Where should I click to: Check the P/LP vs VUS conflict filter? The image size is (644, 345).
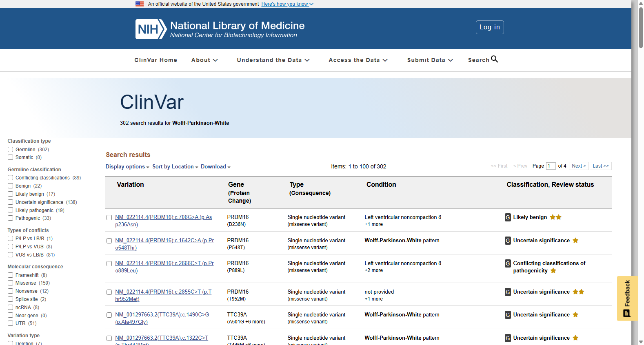point(11,247)
